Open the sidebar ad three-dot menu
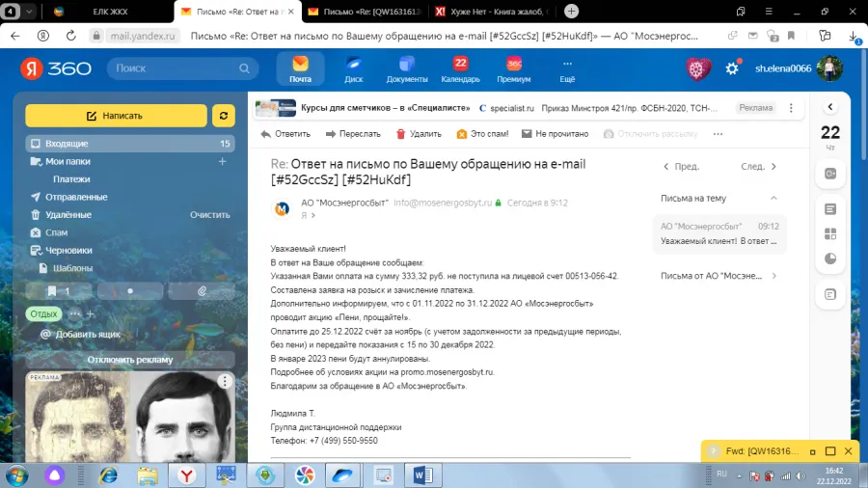This screenshot has width=868, height=488. click(x=224, y=381)
